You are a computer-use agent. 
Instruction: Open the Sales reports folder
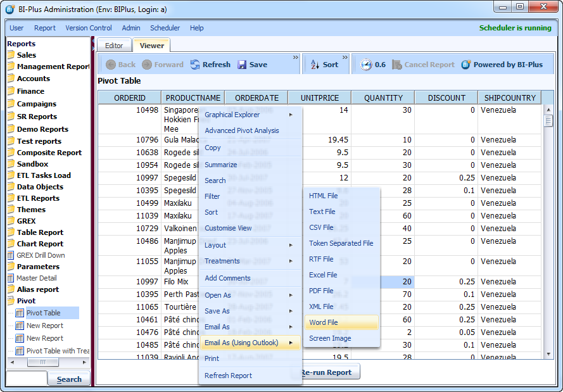[26, 55]
